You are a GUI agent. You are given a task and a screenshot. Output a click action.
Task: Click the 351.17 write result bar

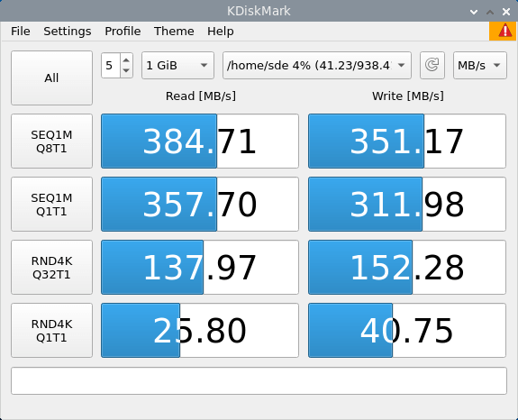407,142
